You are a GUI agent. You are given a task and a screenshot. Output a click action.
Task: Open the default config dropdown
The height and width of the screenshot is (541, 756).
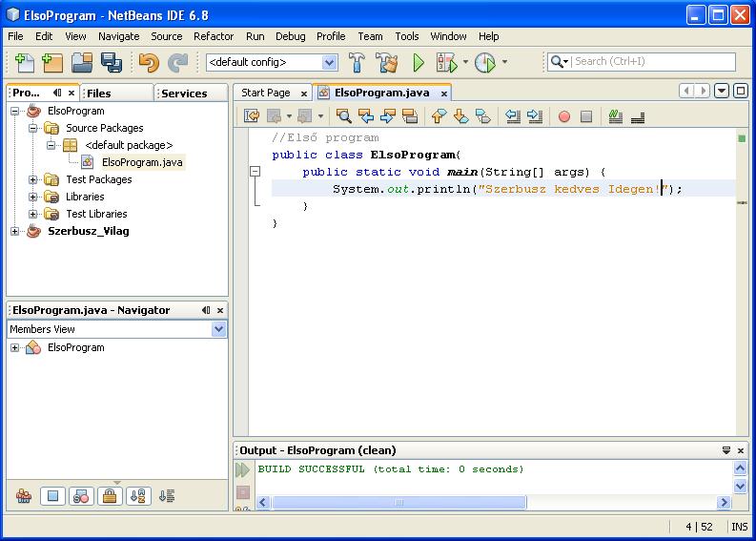[329, 62]
